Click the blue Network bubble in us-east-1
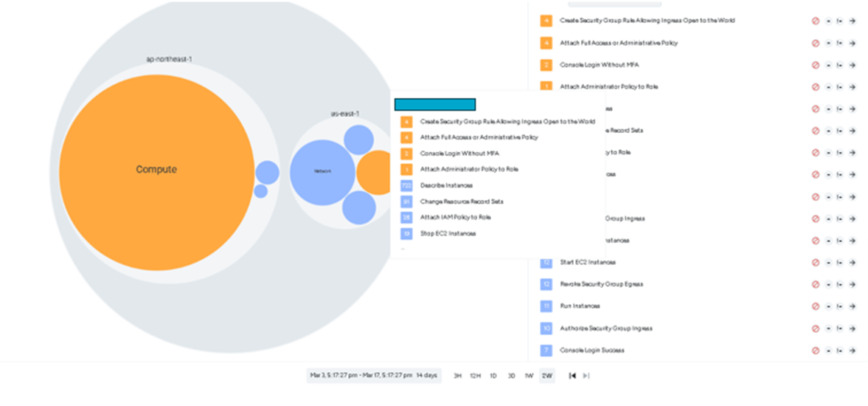 coord(322,171)
